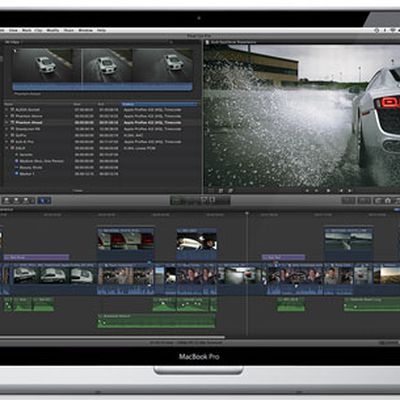Click the highlighted blue column header
400x400 pixels.
pos(159,104)
